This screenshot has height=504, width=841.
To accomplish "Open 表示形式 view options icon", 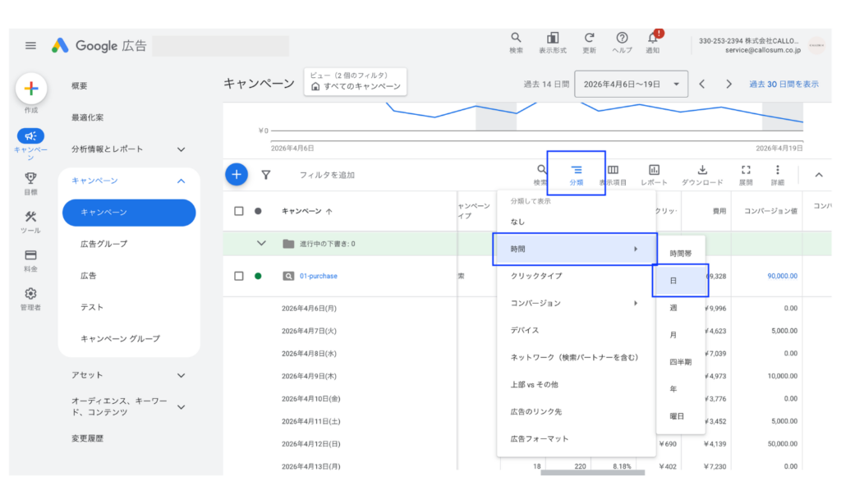I will click(552, 39).
